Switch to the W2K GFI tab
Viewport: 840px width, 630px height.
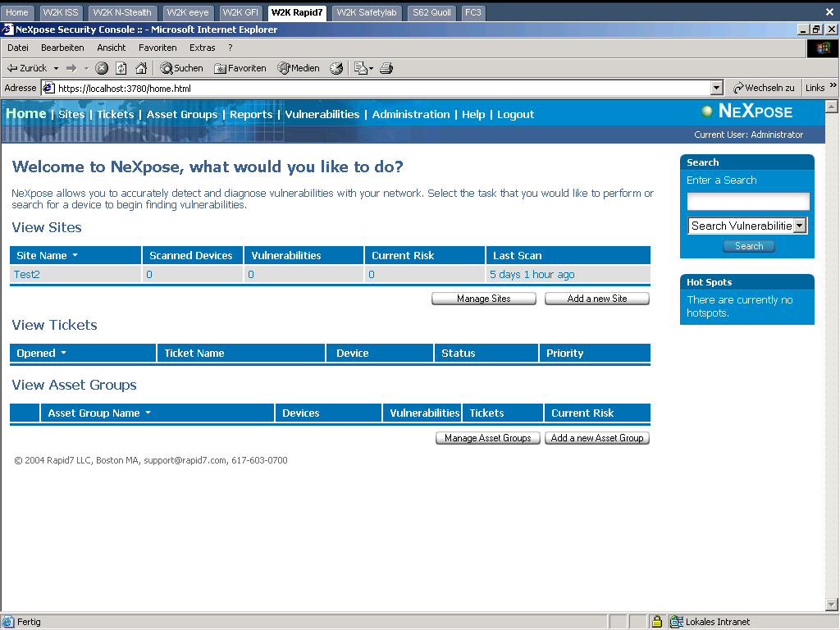pos(240,12)
